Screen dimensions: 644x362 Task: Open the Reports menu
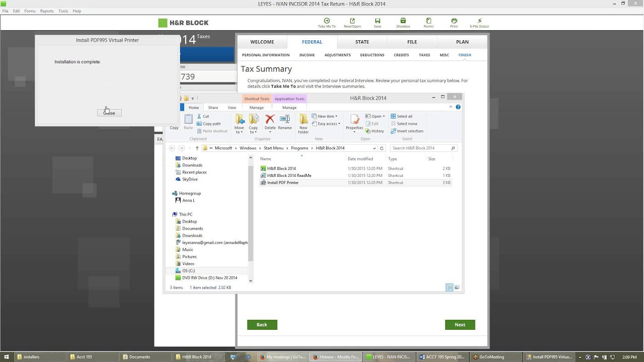click(x=47, y=11)
